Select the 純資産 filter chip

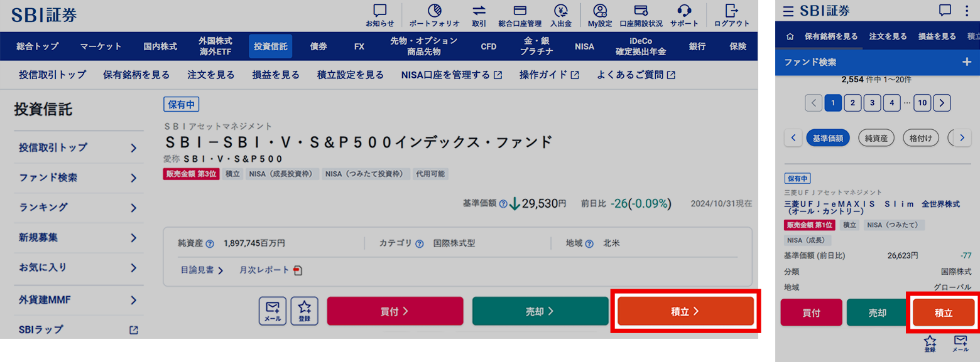tap(876, 137)
